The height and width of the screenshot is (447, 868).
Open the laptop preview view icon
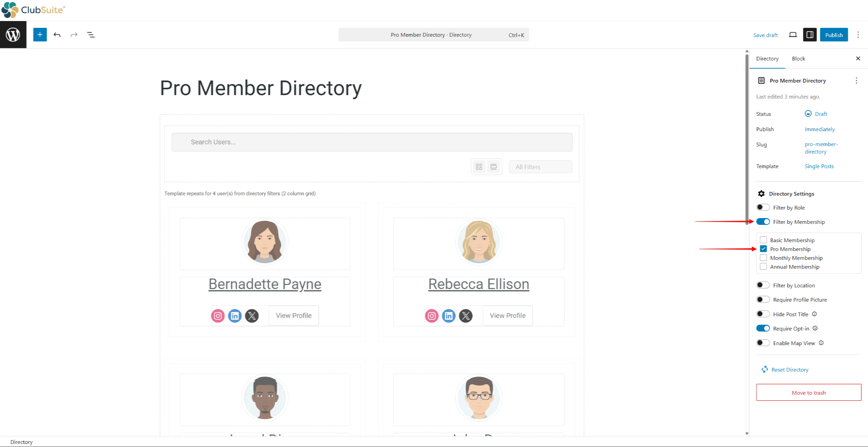[x=793, y=35]
